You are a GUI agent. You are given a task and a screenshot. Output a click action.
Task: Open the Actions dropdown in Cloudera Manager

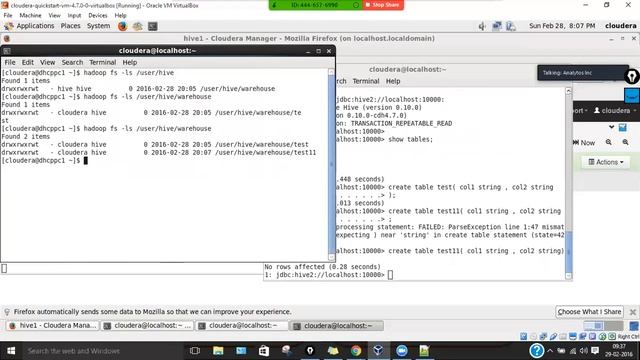pos(606,162)
